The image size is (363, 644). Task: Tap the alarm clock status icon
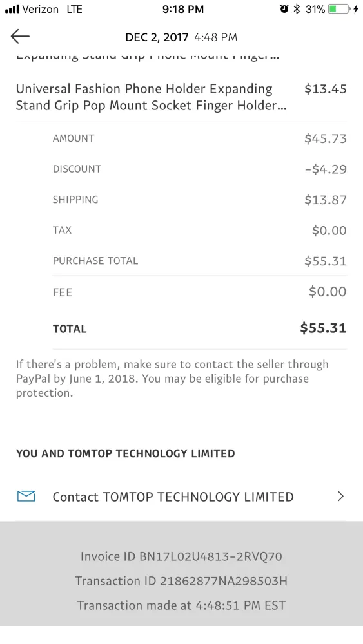pyautogui.click(x=284, y=8)
